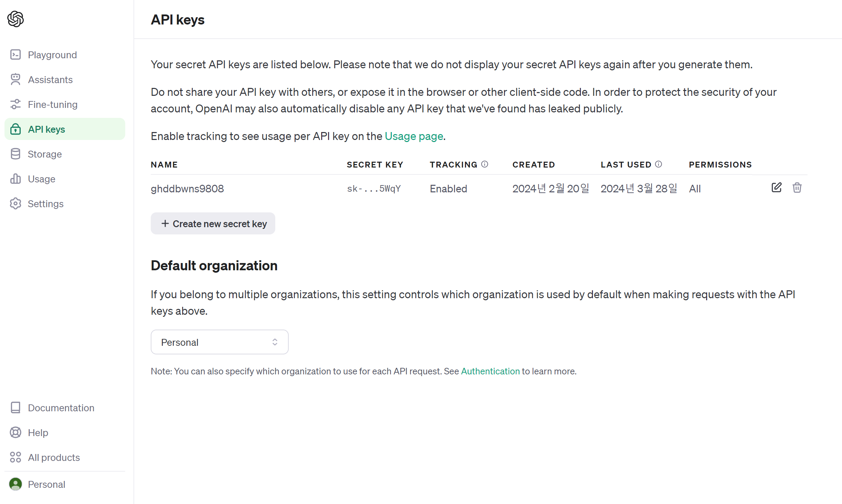Click the Fine-tuning sliders icon
Image resolution: width=842 pixels, height=504 pixels.
[16, 104]
